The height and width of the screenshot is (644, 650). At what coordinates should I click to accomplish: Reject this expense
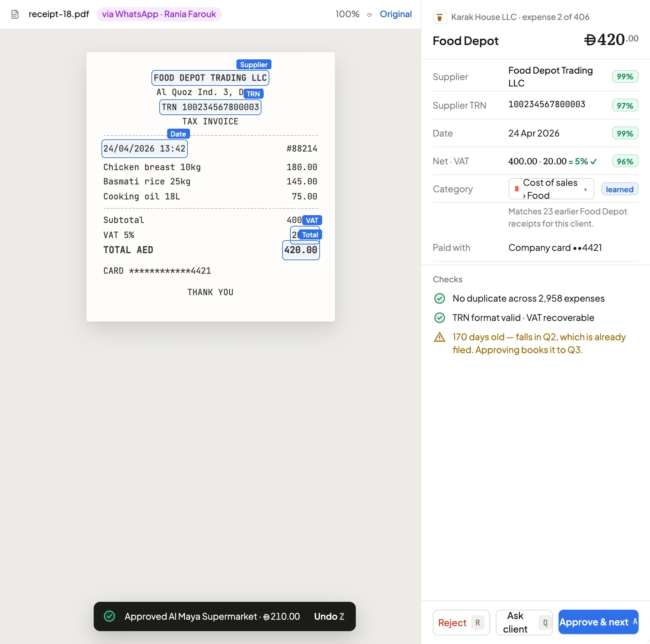tap(461, 622)
